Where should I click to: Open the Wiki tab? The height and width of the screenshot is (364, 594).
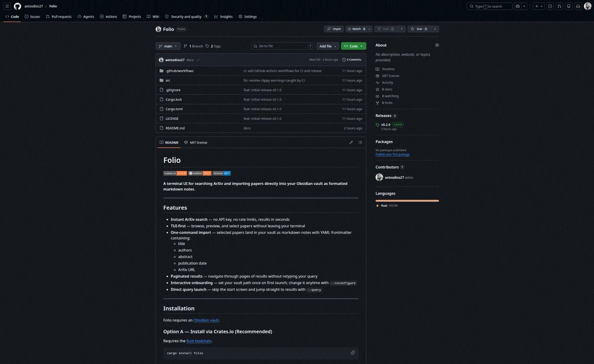[x=153, y=16]
